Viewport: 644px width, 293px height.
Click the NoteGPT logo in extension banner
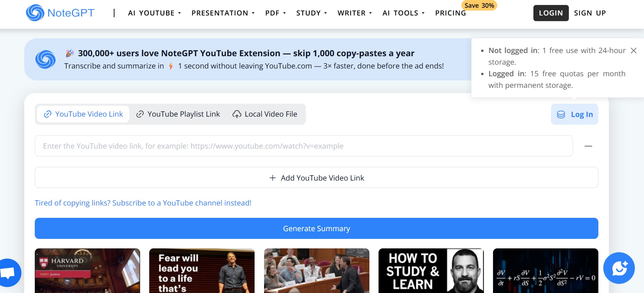point(46,59)
